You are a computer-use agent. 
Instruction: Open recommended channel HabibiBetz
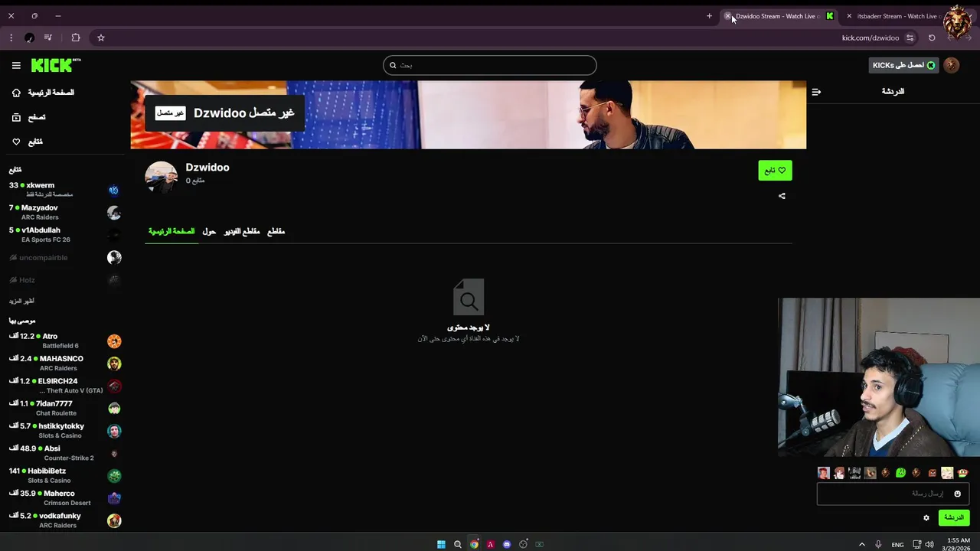[64, 475]
